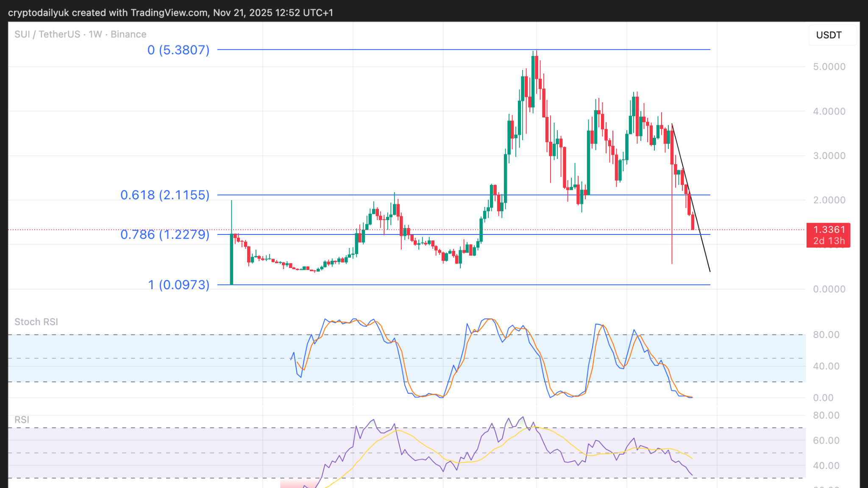Click the 60.00 RSI scale value
868x488 pixels.
click(826, 441)
